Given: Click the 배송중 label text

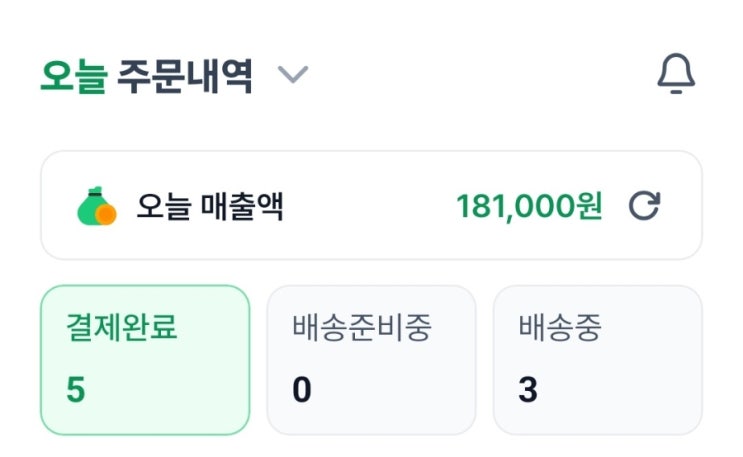Looking at the screenshot, I should (x=560, y=328).
